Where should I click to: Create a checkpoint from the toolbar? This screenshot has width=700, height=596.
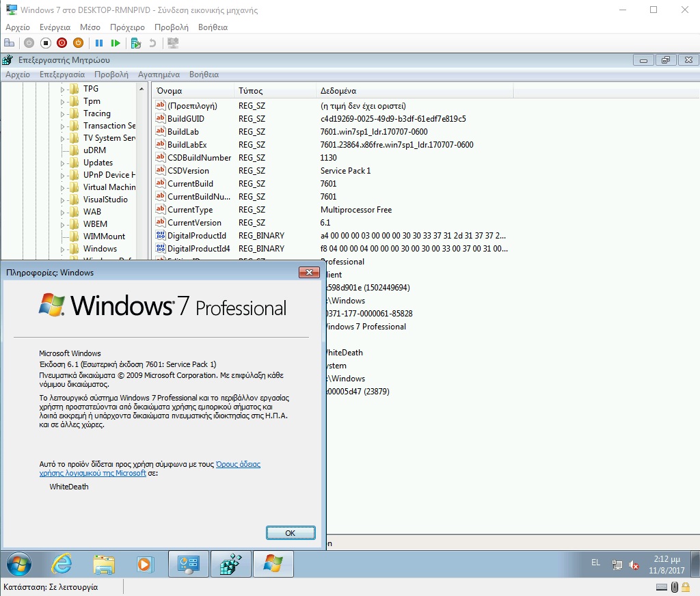136,43
